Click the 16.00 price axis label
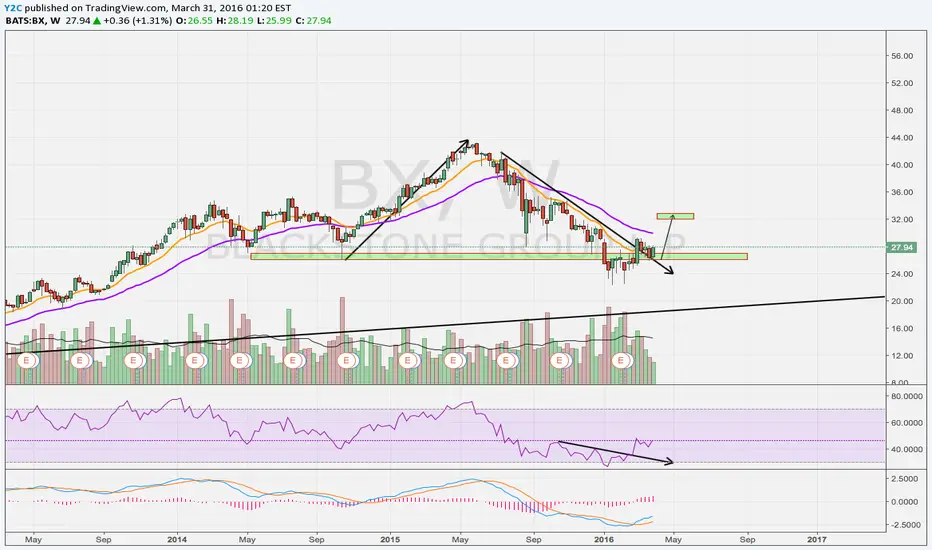 [x=902, y=329]
